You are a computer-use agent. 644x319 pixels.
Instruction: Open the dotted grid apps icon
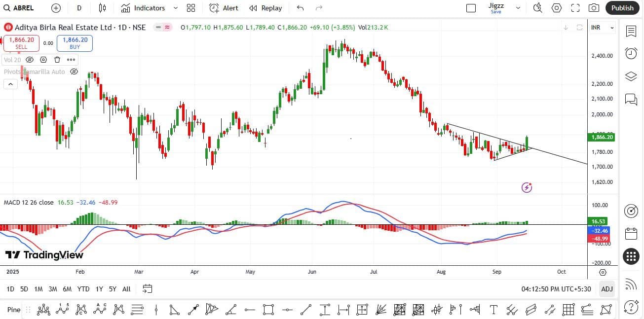631,256
